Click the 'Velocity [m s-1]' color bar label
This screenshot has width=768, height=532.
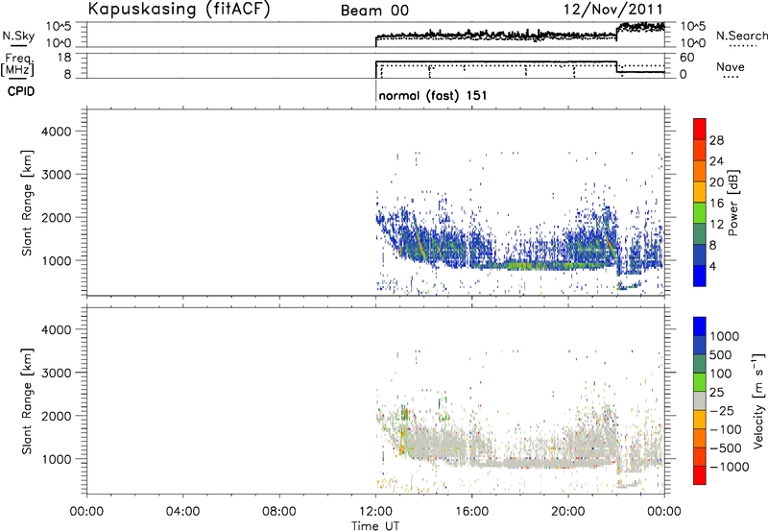[x=758, y=400]
